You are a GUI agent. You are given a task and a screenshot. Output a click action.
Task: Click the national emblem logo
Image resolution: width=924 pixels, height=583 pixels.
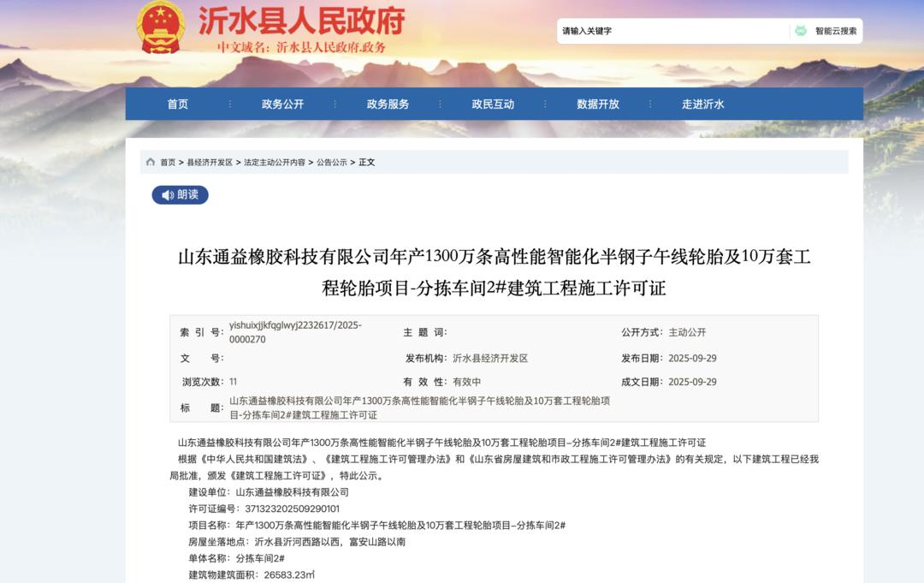coord(161,27)
